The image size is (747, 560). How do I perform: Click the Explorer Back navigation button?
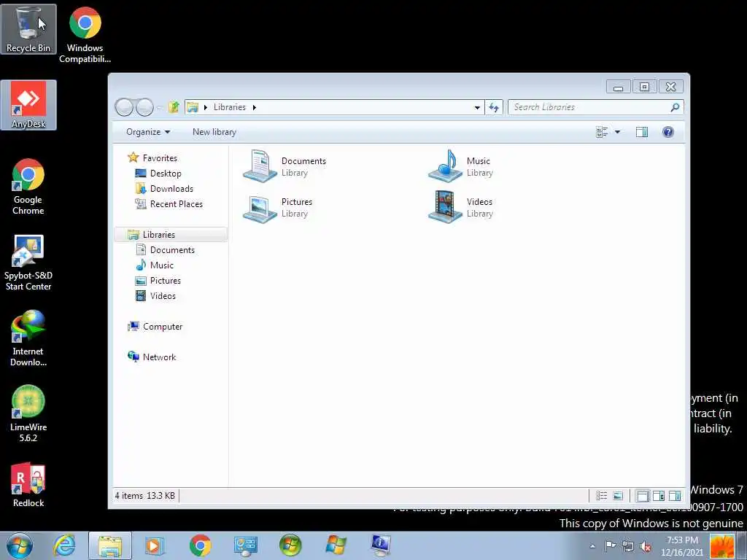(124, 107)
